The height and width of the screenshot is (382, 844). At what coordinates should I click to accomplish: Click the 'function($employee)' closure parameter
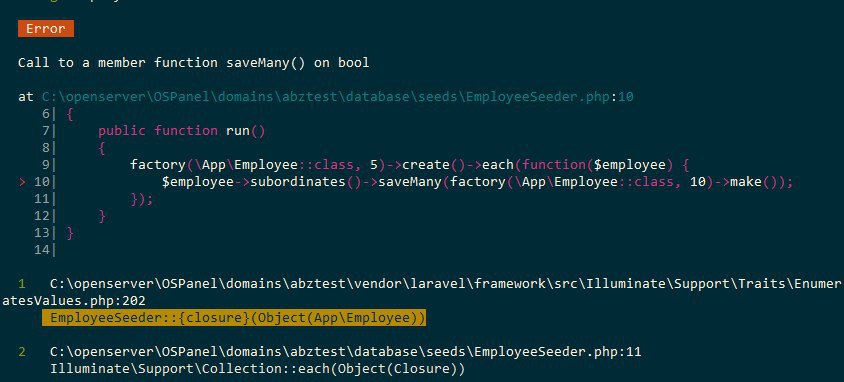pyautogui.click(x=599, y=165)
